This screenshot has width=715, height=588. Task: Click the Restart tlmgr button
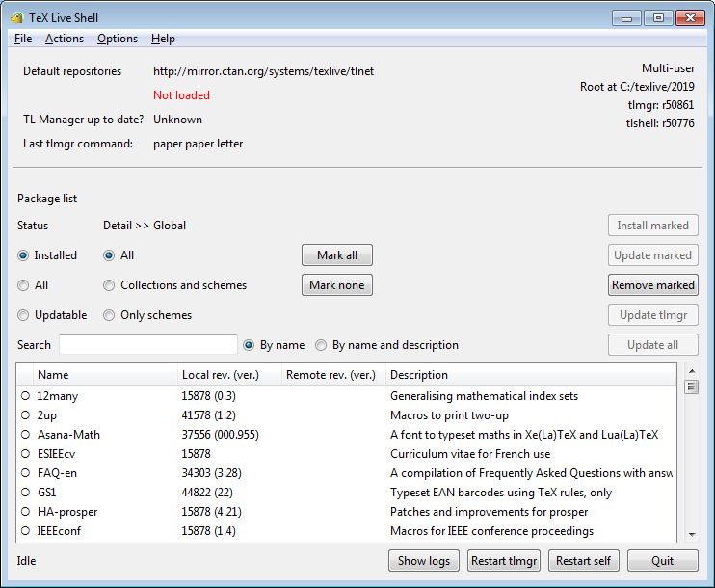tap(504, 561)
